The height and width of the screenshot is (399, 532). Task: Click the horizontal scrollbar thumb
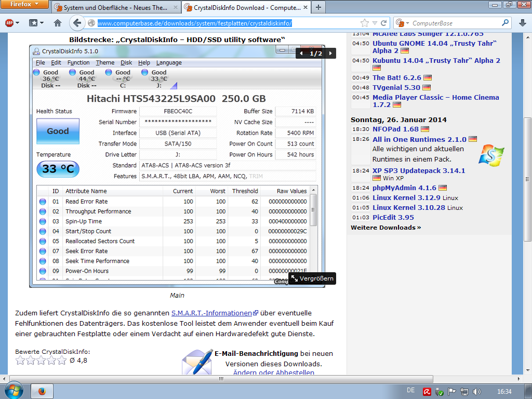tap(221, 379)
